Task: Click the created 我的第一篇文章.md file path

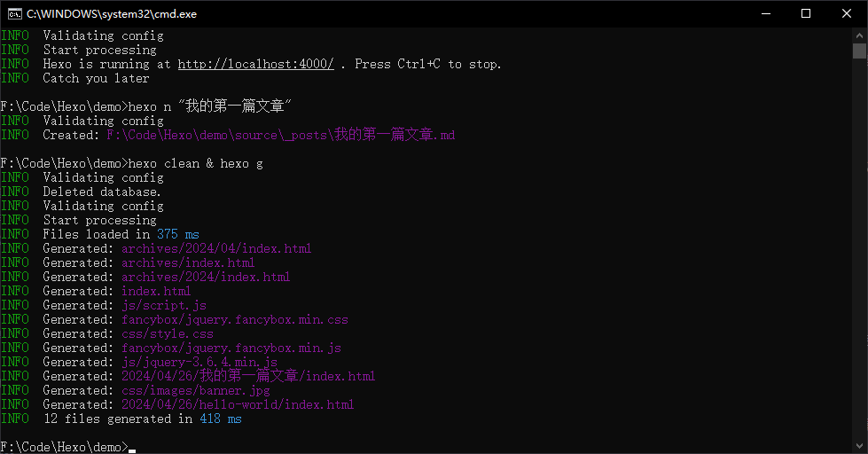Action: click(280, 135)
